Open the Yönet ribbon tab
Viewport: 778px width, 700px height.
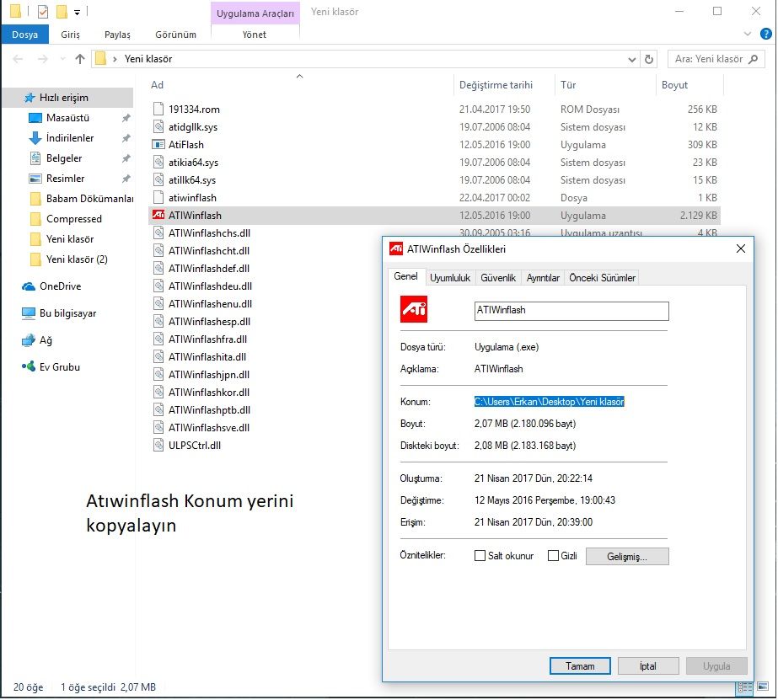click(x=255, y=35)
